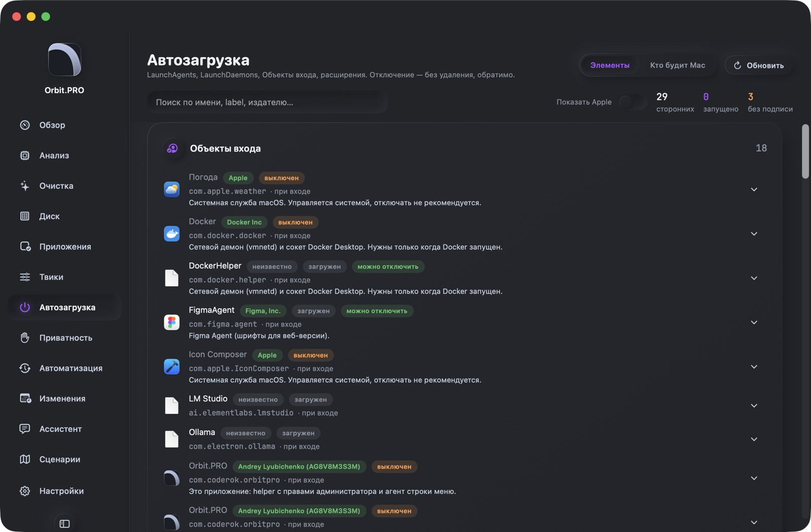The width and height of the screenshot is (811, 532).
Task: Expand Icon Composer details chevron
Action: pos(754,367)
